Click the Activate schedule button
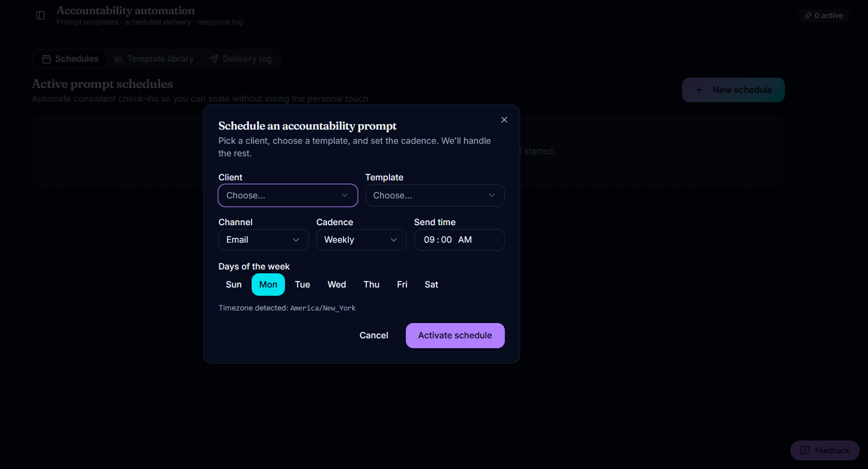868x469 pixels. (x=455, y=336)
